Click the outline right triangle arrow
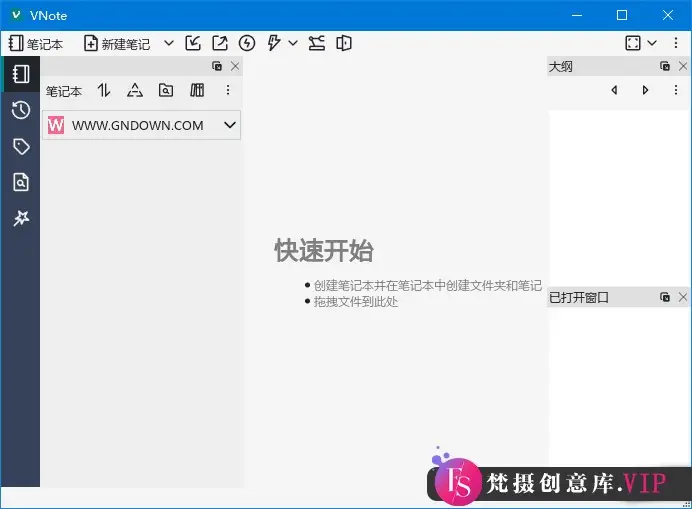The image size is (692, 509). [645, 90]
